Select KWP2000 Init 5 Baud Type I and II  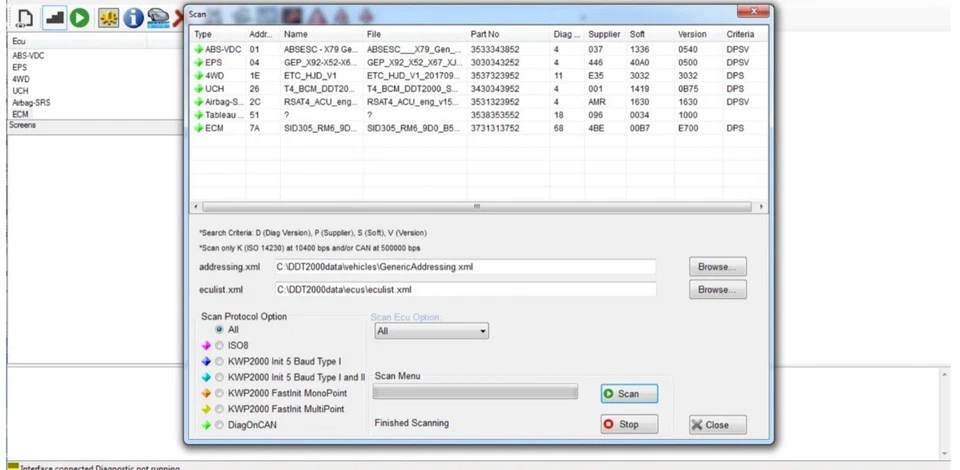219,378
